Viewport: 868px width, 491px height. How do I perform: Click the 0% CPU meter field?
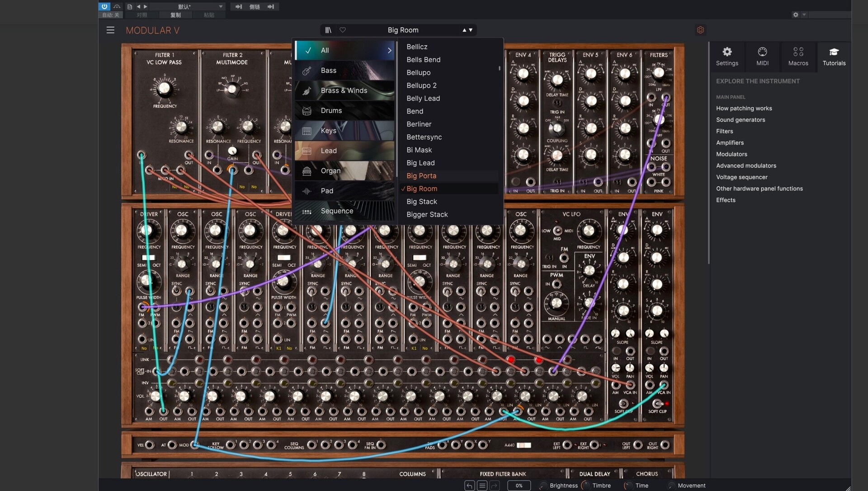(519, 486)
